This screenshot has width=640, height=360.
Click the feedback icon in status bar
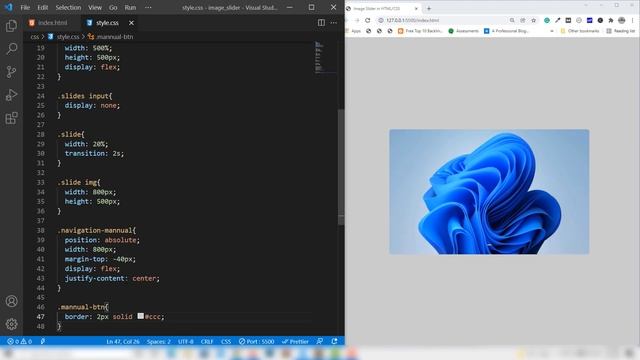[320, 341]
